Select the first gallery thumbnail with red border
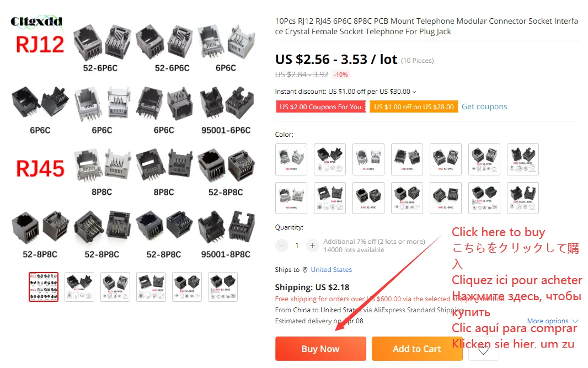 [44, 287]
